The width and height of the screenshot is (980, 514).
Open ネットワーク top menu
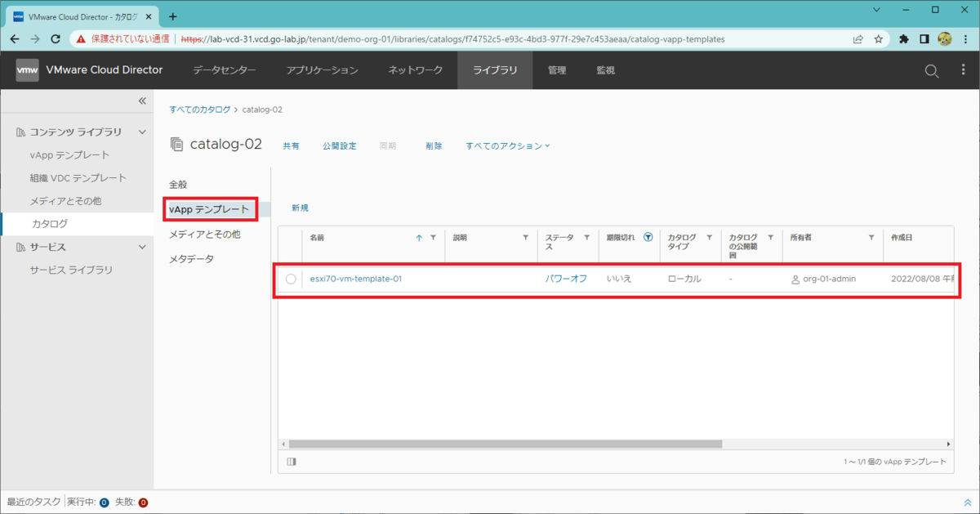point(416,70)
